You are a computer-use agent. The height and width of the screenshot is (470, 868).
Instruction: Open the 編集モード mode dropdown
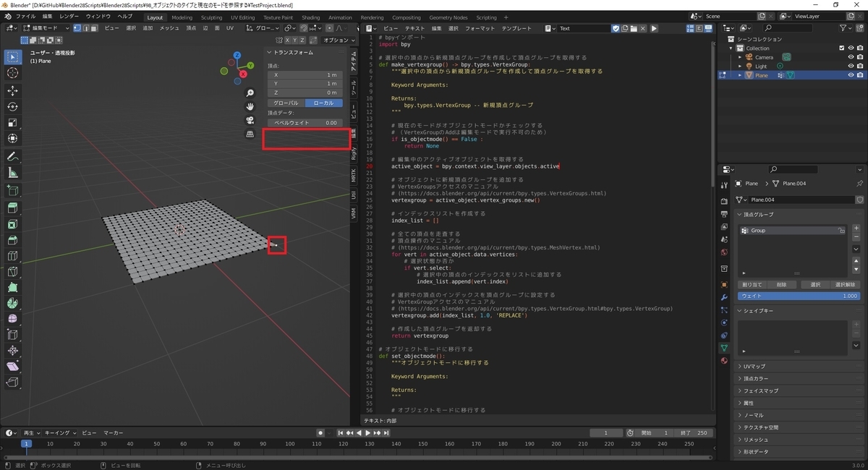tap(46, 28)
